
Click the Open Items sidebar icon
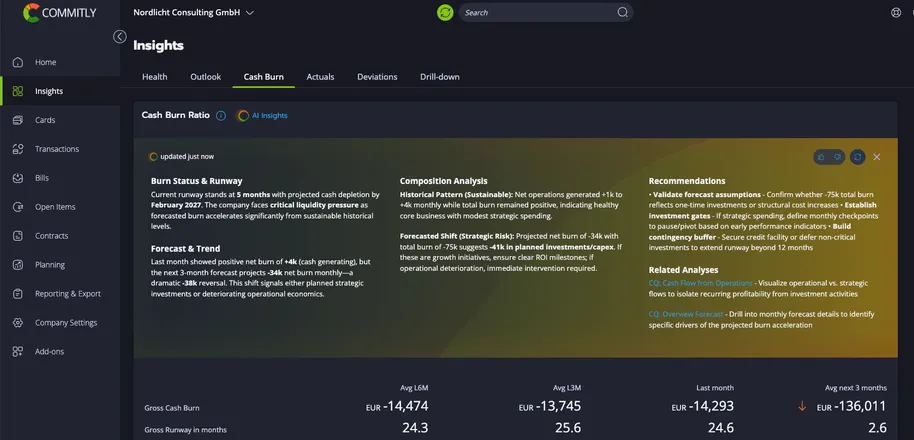pos(18,207)
